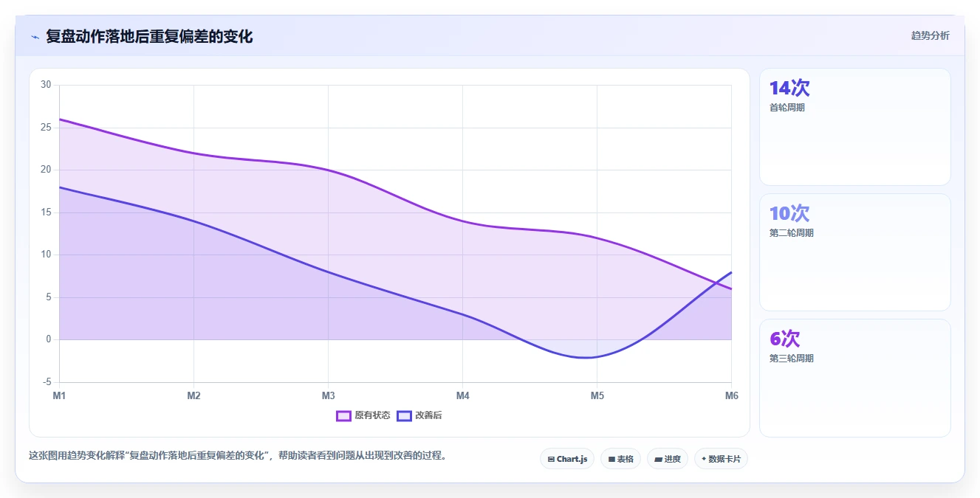Click the 表格 tag icon
The height and width of the screenshot is (498, 980).
click(x=611, y=459)
